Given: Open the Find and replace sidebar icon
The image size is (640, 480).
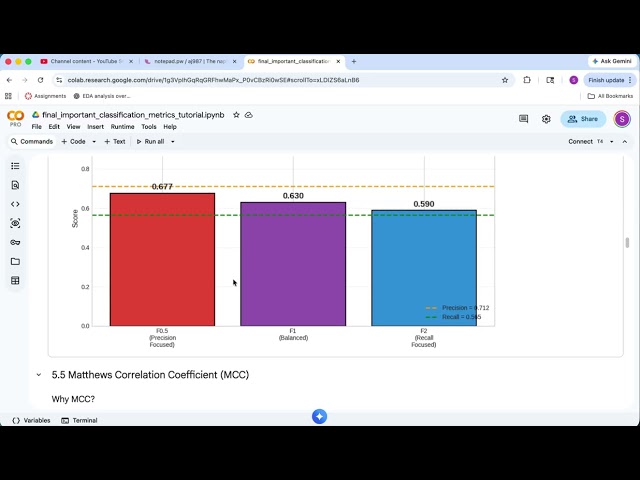Looking at the screenshot, I should point(15,185).
